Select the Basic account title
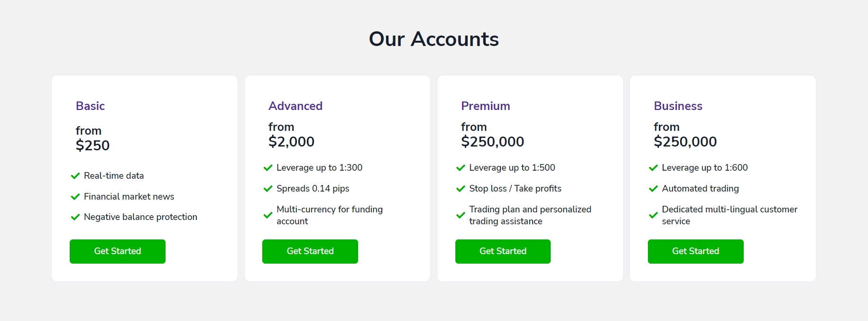868x321 pixels. 90,106
